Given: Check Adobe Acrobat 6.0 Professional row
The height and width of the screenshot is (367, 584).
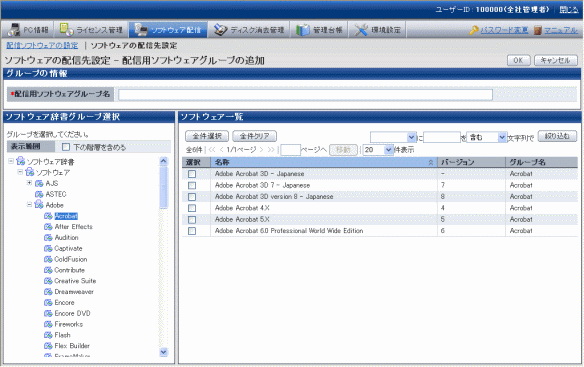Looking at the screenshot, I should (192, 231).
